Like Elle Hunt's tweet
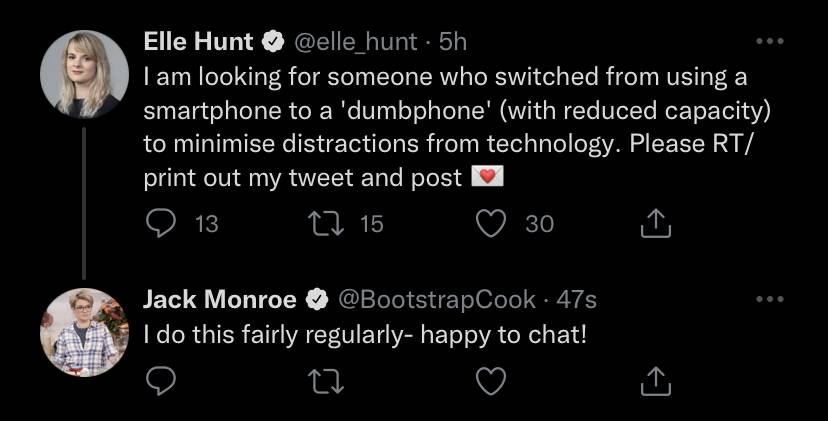Image resolution: width=828 pixels, height=421 pixels. tap(491, 224)
